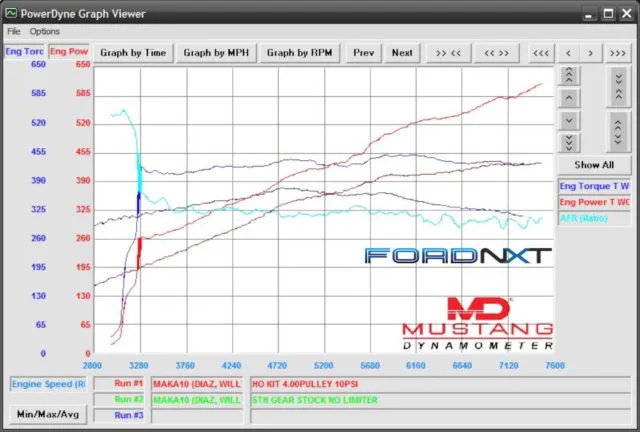
Task: Click the triple down chevron scroll button
Action: click(568, 140)
